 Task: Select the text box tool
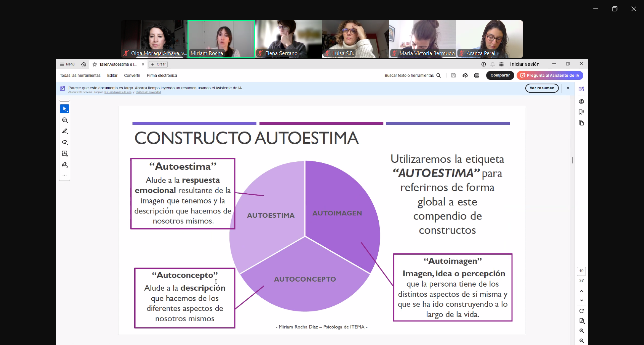coord(65,153)
